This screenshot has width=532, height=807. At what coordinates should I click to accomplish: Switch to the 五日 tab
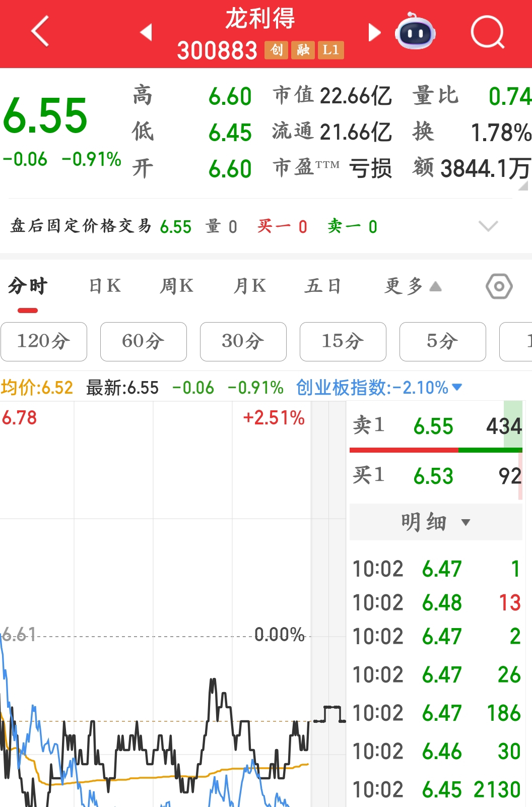(322, 286)
